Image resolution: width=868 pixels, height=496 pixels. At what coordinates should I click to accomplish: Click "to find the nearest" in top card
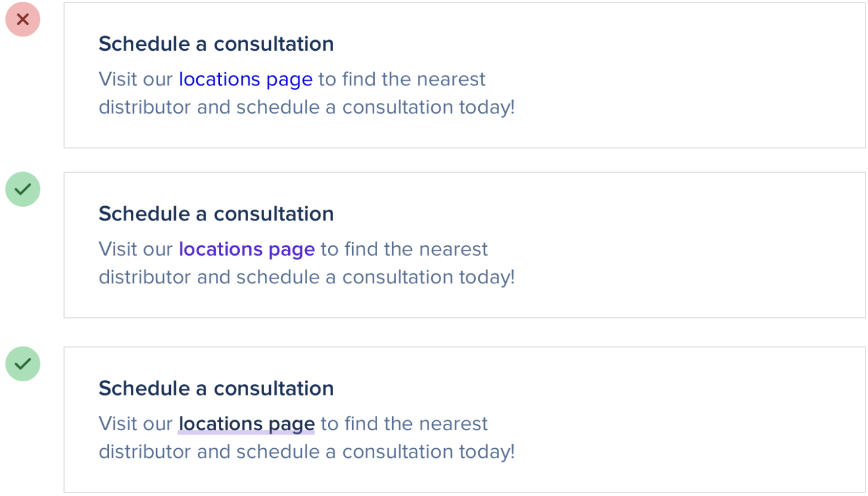[402, 79]
